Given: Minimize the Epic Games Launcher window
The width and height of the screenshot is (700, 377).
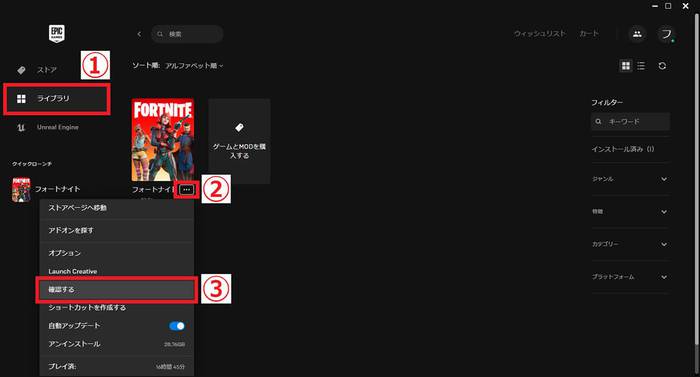Looking at the screenshot, I should pos(655,6).
